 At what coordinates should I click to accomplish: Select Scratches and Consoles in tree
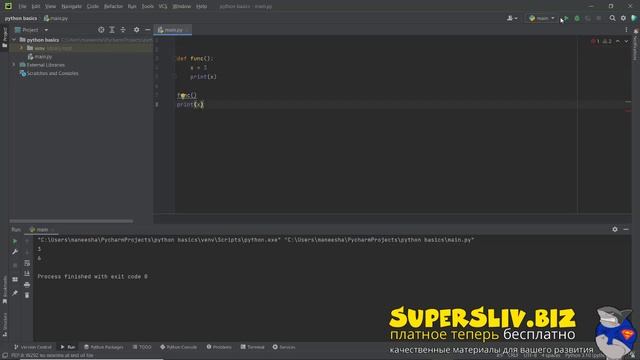pyautogui.click(x=49, y=73)
